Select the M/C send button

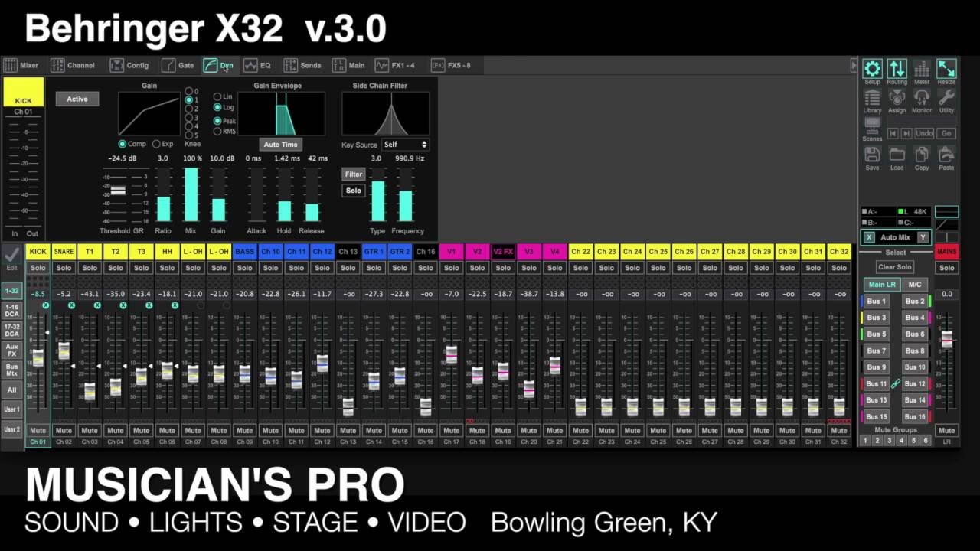pos(914,285)
